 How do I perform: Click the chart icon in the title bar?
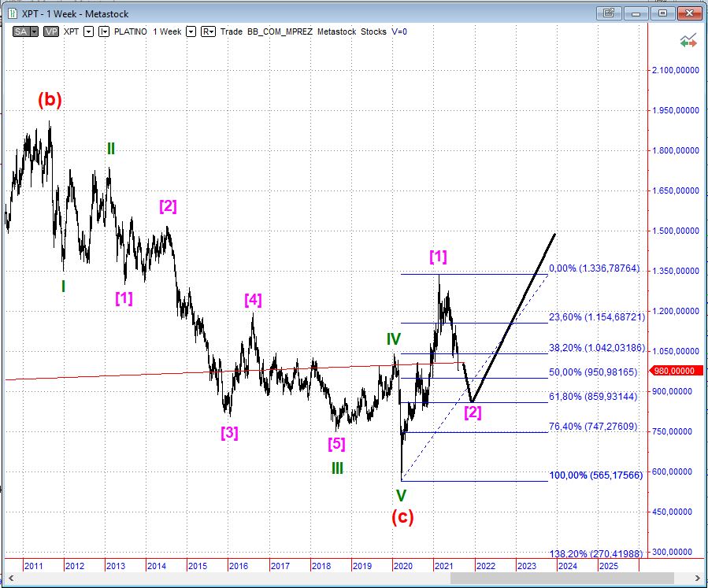point(12,13)
